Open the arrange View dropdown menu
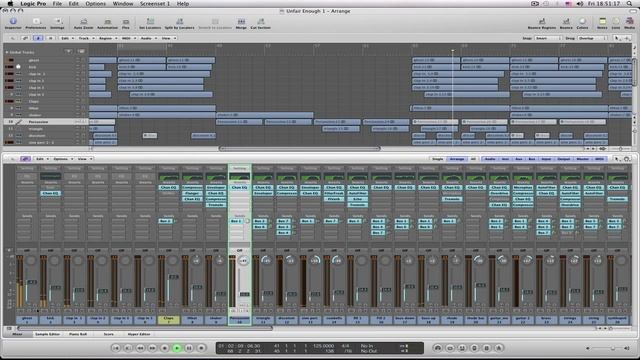This screenshot has height=360, width=640. [168, 38]
